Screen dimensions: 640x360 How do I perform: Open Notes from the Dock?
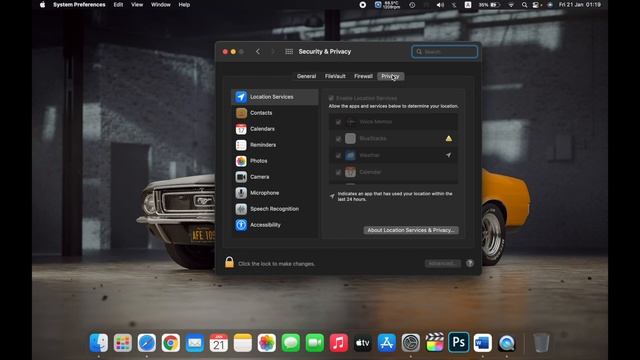[x=243, y=342]
